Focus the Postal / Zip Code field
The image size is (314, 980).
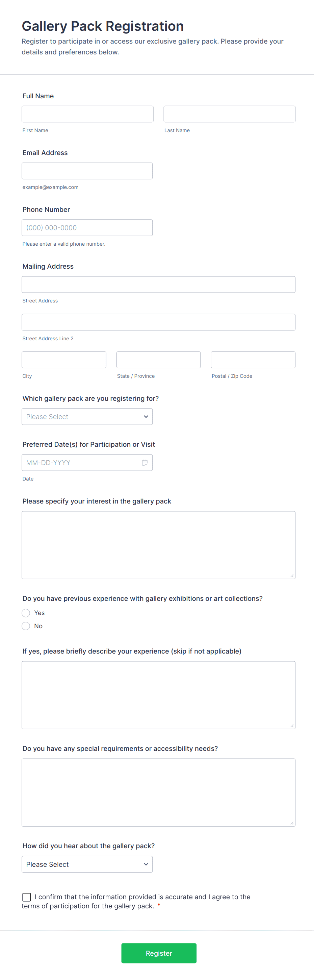click(253, 360)
